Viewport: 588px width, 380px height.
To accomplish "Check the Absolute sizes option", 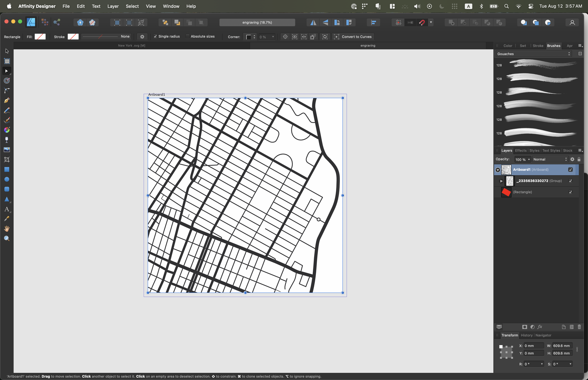I will point(188,36).
